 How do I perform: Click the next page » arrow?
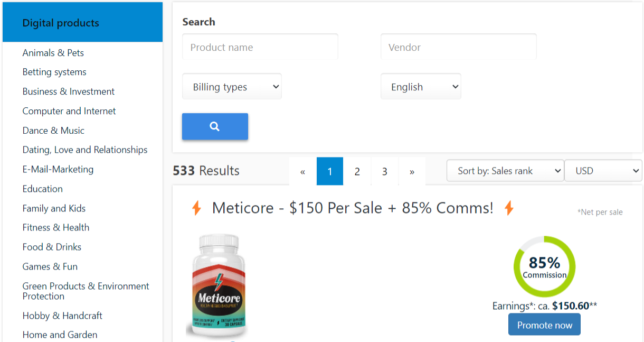click(x=412, y=171)
